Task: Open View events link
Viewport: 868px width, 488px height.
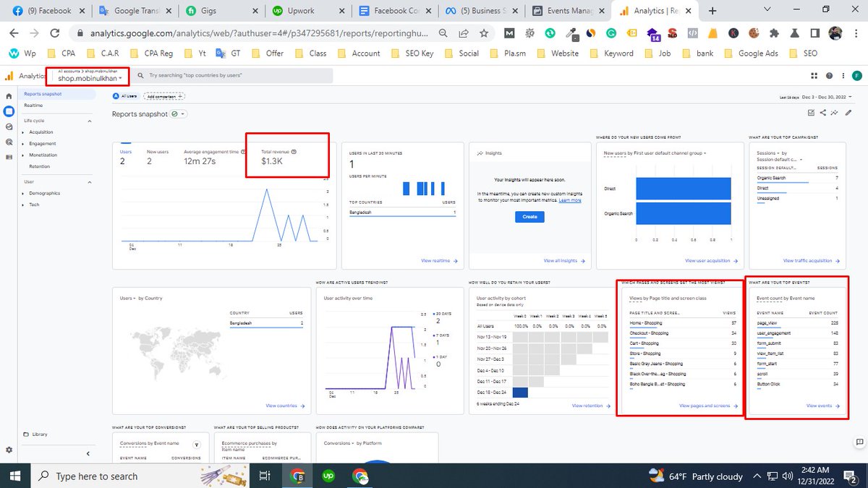Action: [x=822, y=406]
